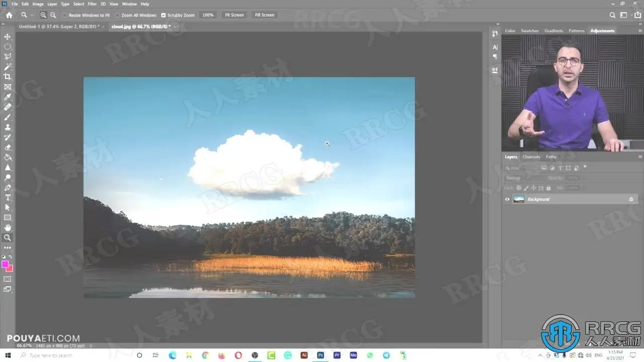Viewport: 644px width, 362px height.
Task: Click the Home icon in options bar
Action: [x=9, y=15]
